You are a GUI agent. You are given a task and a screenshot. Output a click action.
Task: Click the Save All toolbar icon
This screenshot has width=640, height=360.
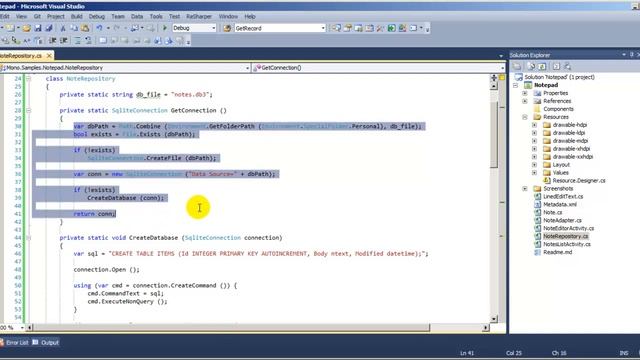(49, 28)
